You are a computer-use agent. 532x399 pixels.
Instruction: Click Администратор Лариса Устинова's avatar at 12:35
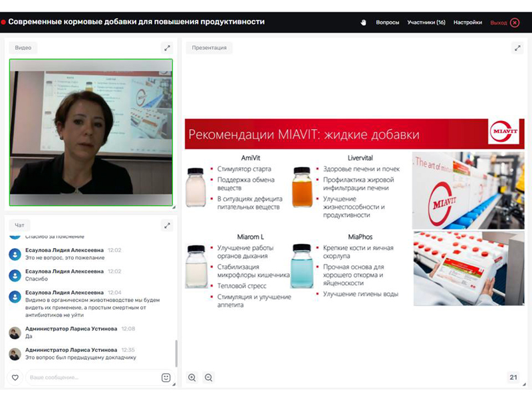click(x=15, y=353)
